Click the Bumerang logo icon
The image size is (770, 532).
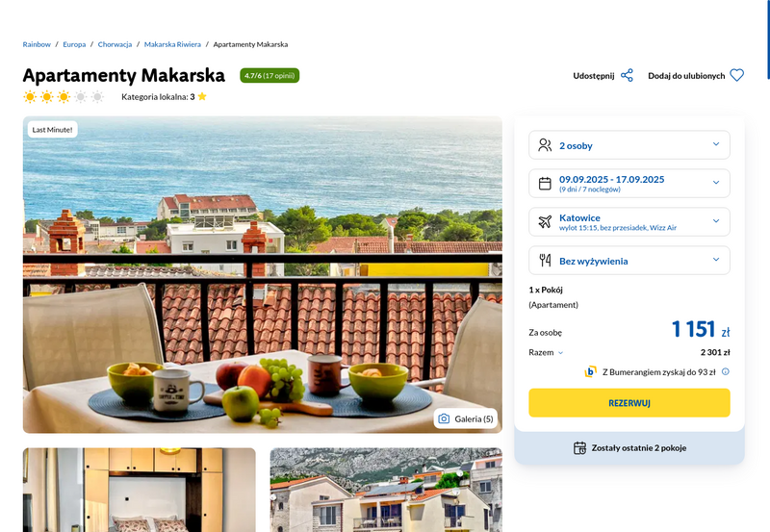(x=590, y=371)
